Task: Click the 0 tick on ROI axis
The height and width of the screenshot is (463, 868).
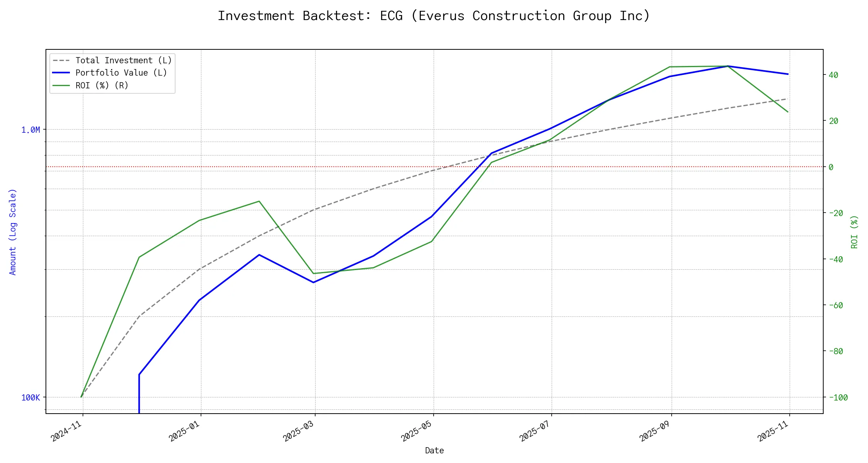Action: pos(831,167)
